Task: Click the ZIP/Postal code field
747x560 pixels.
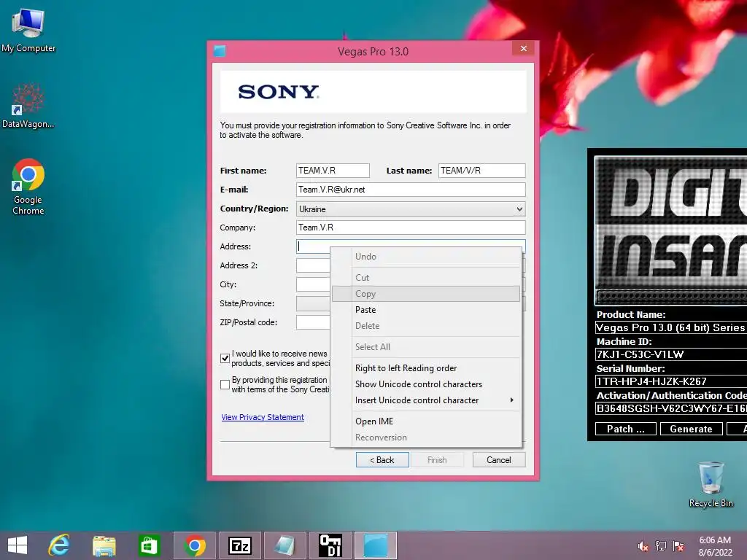Action: [x=313, y=322]
